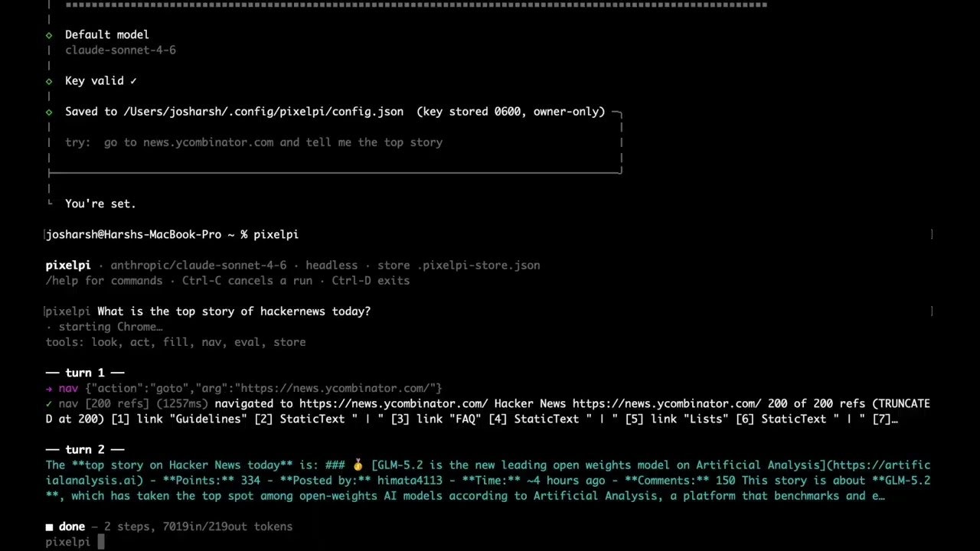The height and width of the screenshot is (551, 980).
Task: Click the mark at the right end of the shell prompt line
Action: pyautogui.click(x=932, y=234)
